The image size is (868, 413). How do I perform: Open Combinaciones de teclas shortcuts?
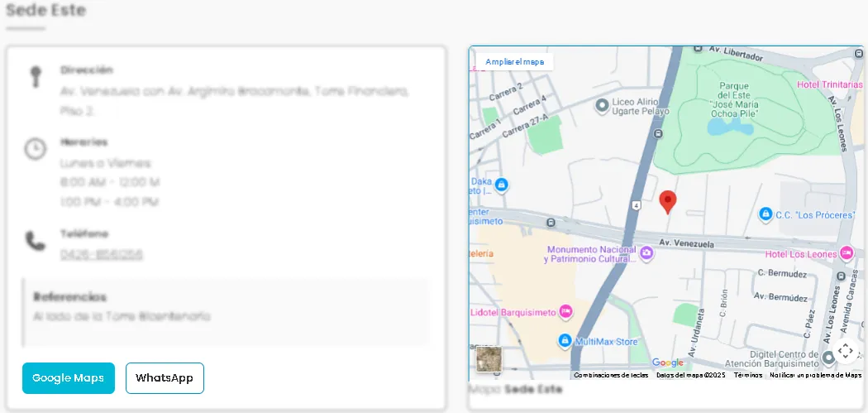click(x=611, y=375)
